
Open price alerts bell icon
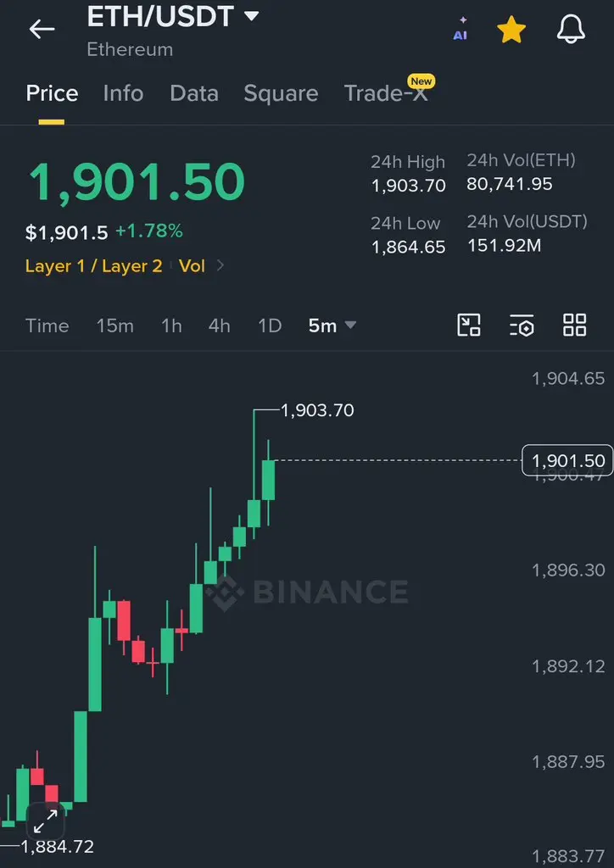click(571, 29)
